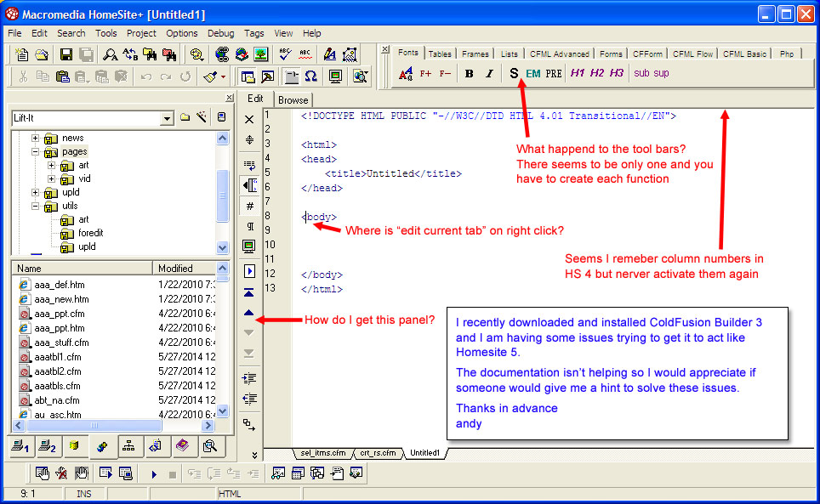
Task: Toggle the split editor button below the X
Action: coord(249,139)
